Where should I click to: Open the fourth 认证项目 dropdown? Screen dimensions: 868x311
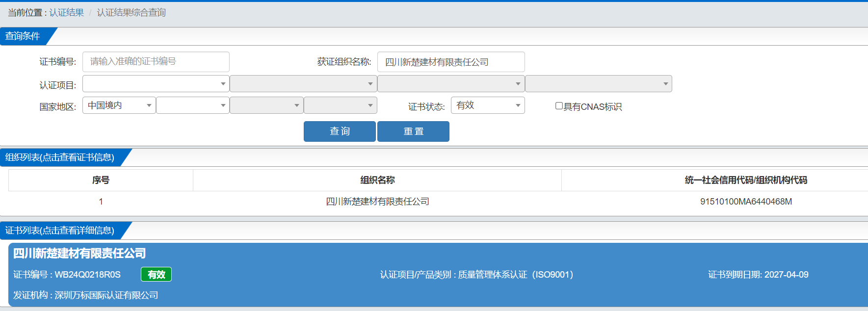pos(599,84)
